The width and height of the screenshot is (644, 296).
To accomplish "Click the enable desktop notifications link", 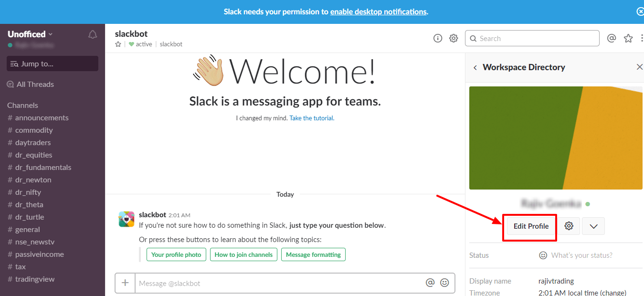I will click(378, 11).
